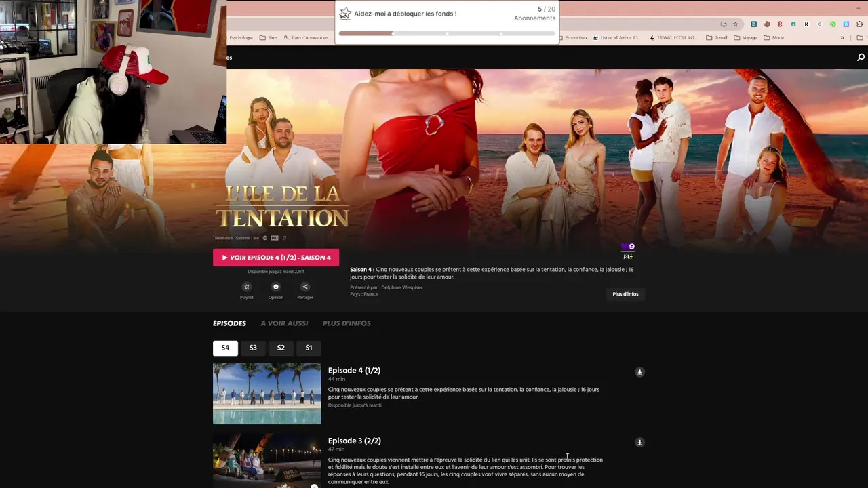Click 'Présenté par : Delphine Wespiser' text

coord(386,287)
